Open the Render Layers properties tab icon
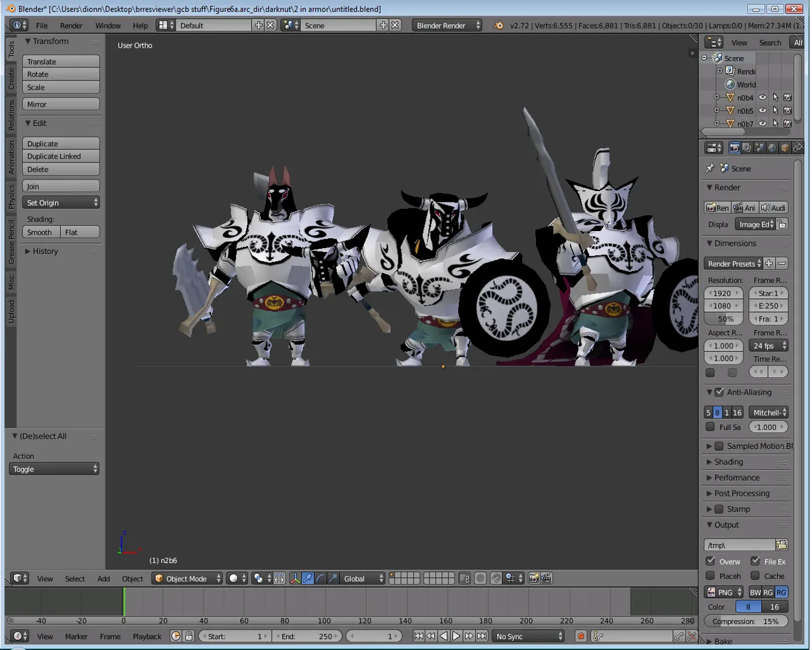Image resolution: width=812 pixels, height=650 pixels. click(747, 148)
